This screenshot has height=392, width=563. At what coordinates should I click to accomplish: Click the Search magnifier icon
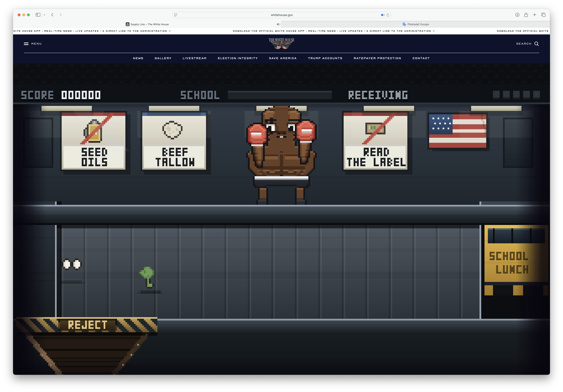coord(536,44)
